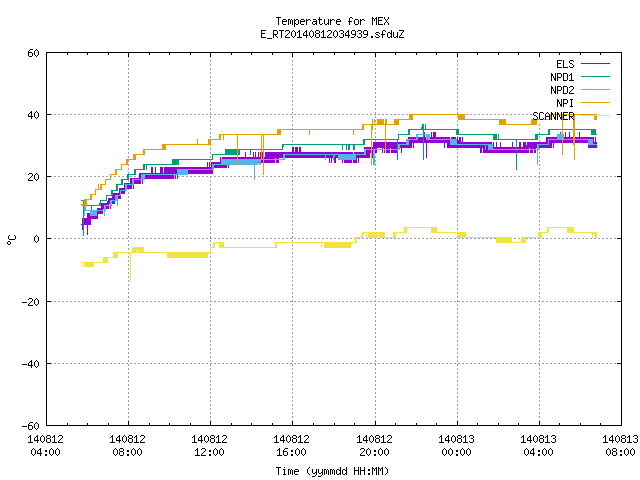Click the y-axis value -20

[x=31, y=302]
